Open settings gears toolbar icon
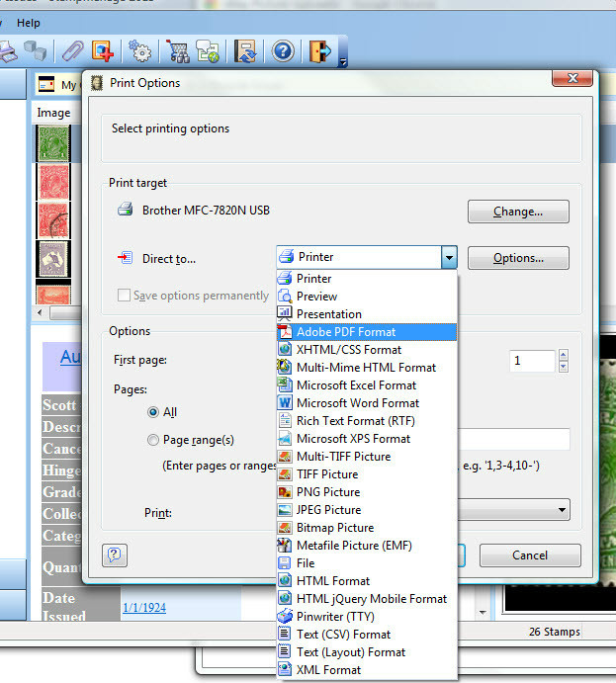616x683 pixels. point(139,51)
